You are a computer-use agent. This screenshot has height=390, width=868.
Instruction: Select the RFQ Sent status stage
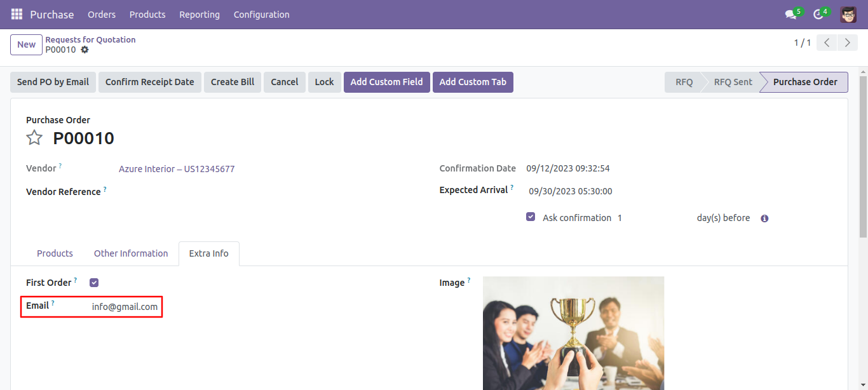tap(733, 82)
